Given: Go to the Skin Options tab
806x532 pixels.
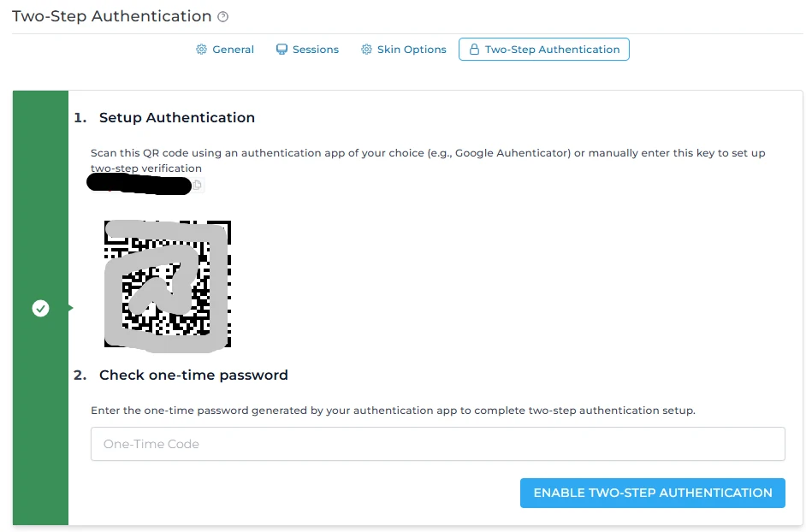Looking at the screenshot, I should point(412,50).
